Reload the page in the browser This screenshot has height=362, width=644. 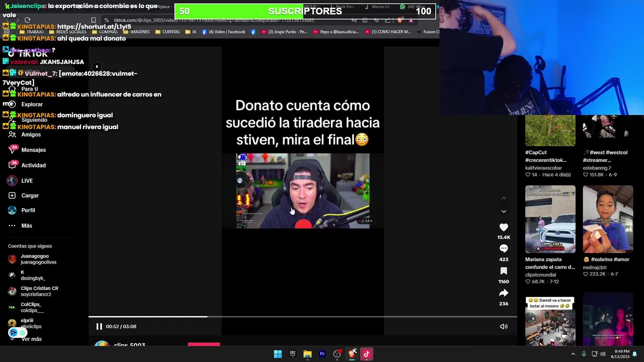click(27, 20)
